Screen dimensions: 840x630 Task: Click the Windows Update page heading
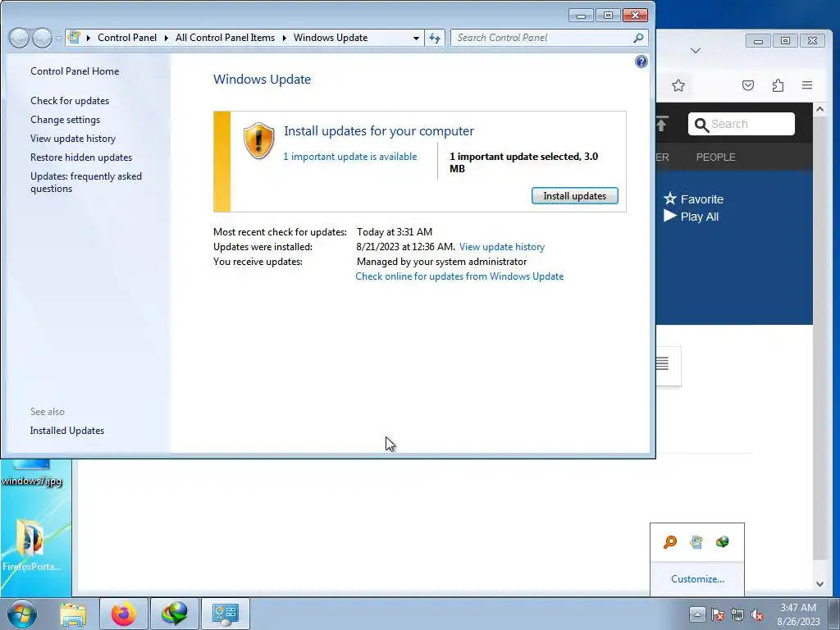click(x=262, y=80)
